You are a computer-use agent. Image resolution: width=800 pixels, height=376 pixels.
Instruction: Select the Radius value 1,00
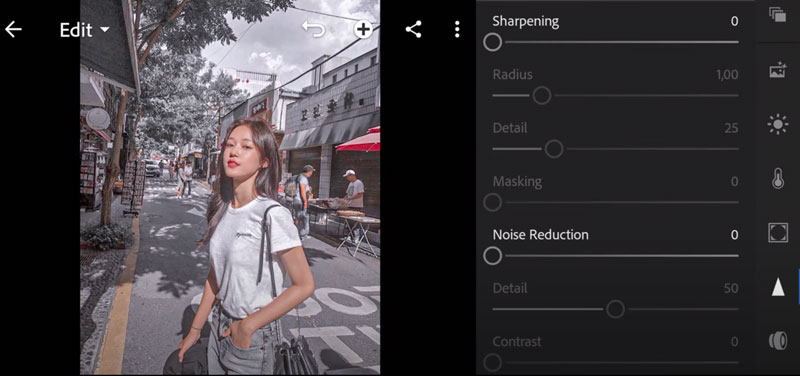click(727, 75)
